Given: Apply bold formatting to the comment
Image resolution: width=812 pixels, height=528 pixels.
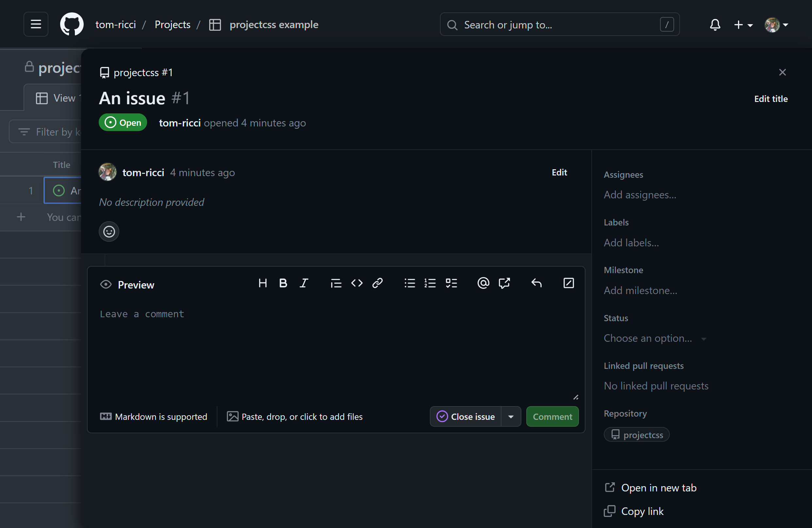Looking at the screenshot, I should click(283, 283).
